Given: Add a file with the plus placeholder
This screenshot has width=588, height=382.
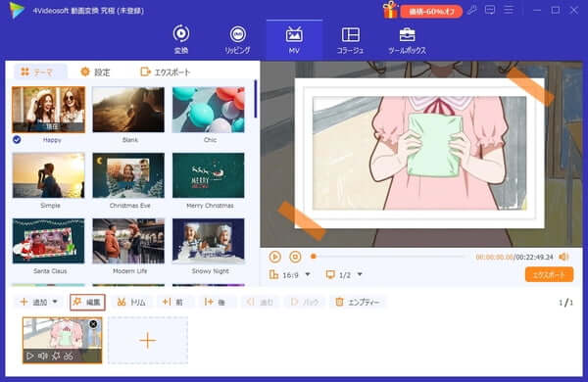Looking at the screenshot, I should point(148,341).
